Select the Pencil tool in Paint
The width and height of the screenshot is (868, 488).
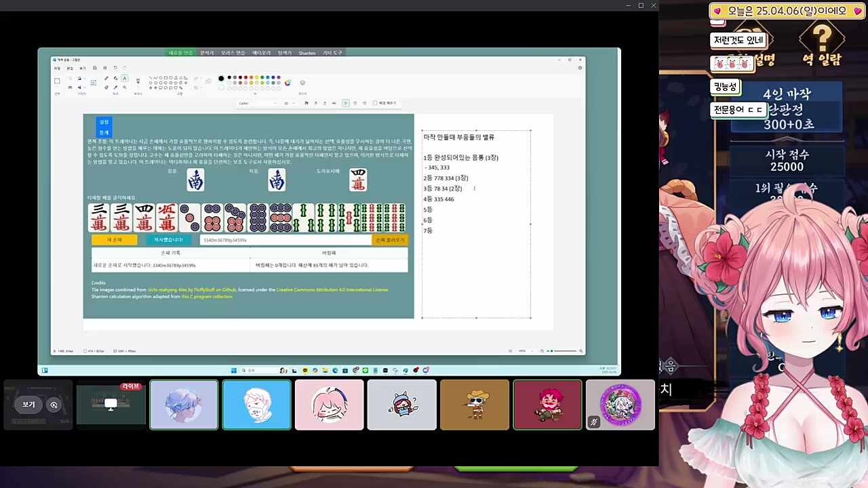pyautogui.click(x=106, y=79)
